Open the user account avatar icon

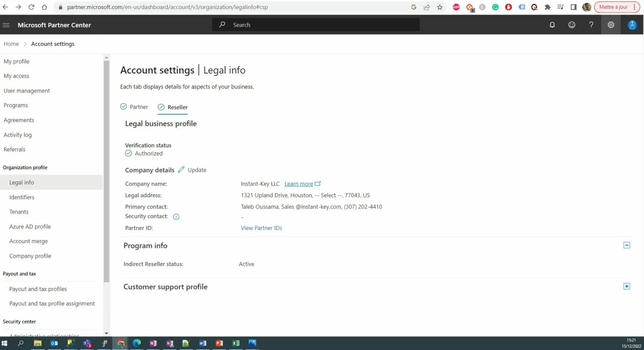coord(632,25)
